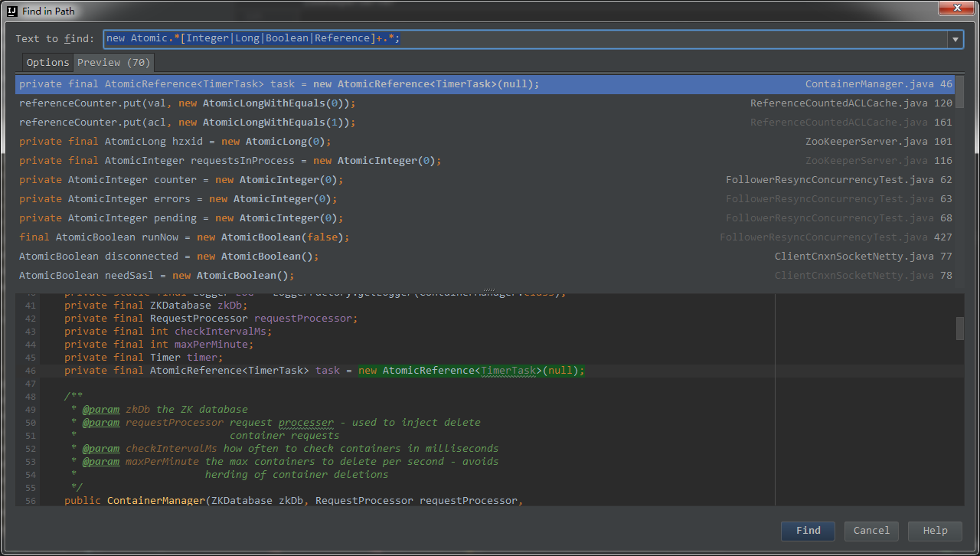Screen dimensions: 980x556
Task: Switch to the Options tab
Action: pos(47,63)
